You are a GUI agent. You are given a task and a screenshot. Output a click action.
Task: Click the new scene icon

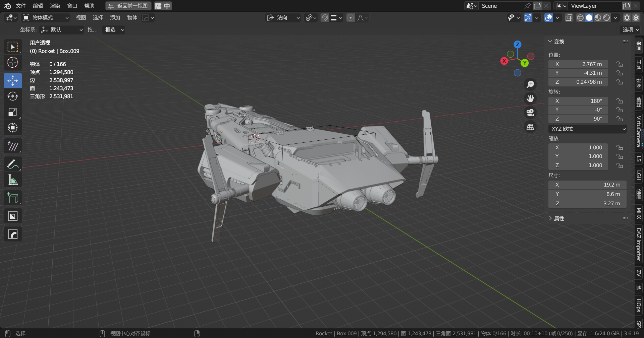click(537, 6)
